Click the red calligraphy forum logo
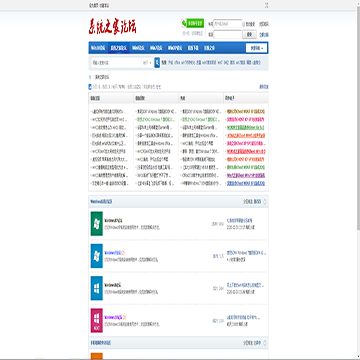This screenshot has height=360, width=360. (112, 27)
